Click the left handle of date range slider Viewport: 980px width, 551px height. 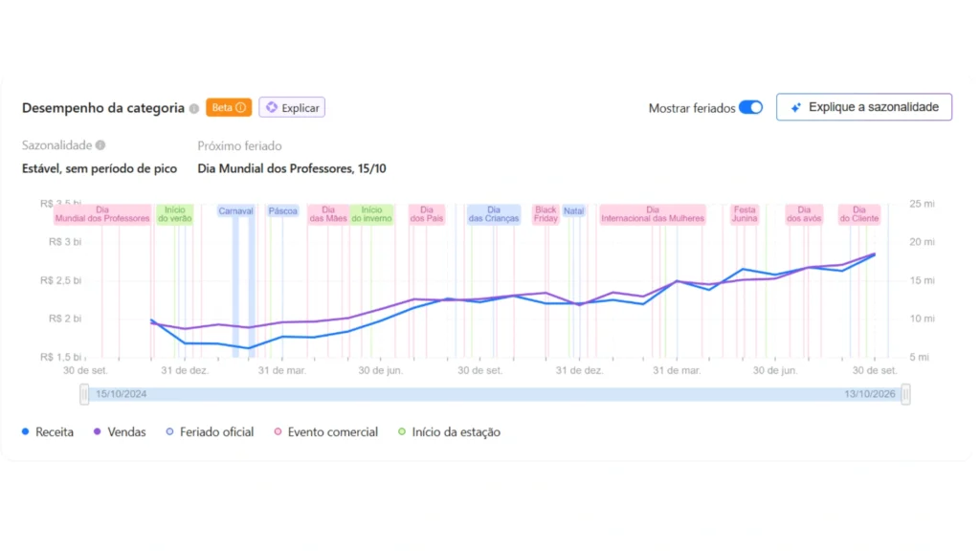pos(84,394)
